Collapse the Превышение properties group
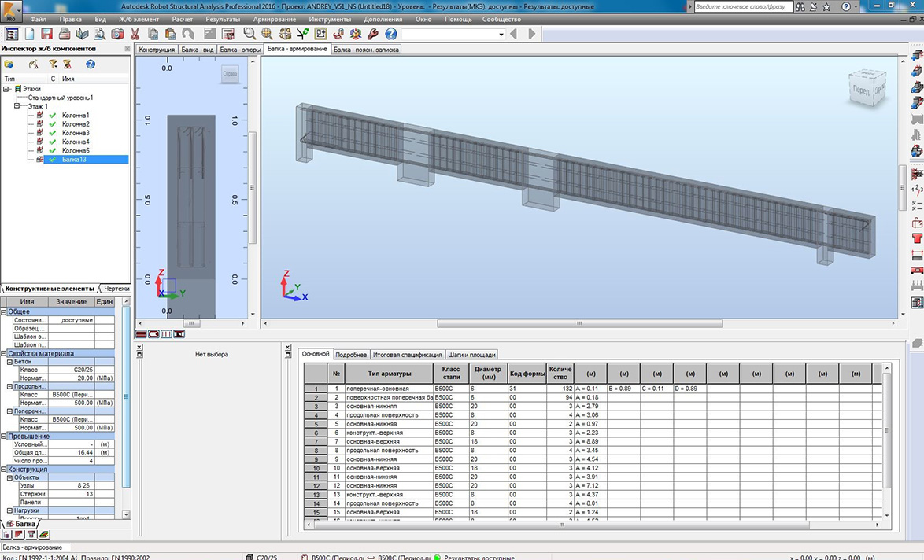Viewport: 924px width, 560px height. coord(3,437)
